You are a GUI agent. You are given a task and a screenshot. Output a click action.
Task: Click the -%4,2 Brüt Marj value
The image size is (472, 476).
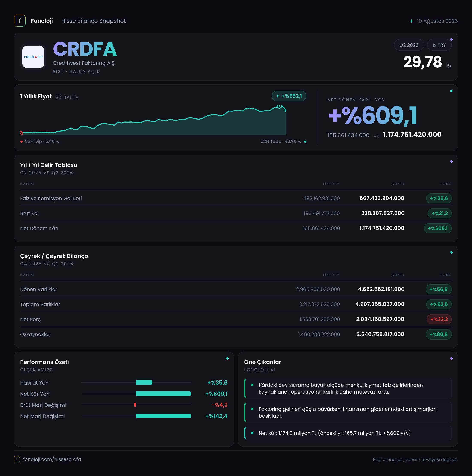[x=219, y=405]
